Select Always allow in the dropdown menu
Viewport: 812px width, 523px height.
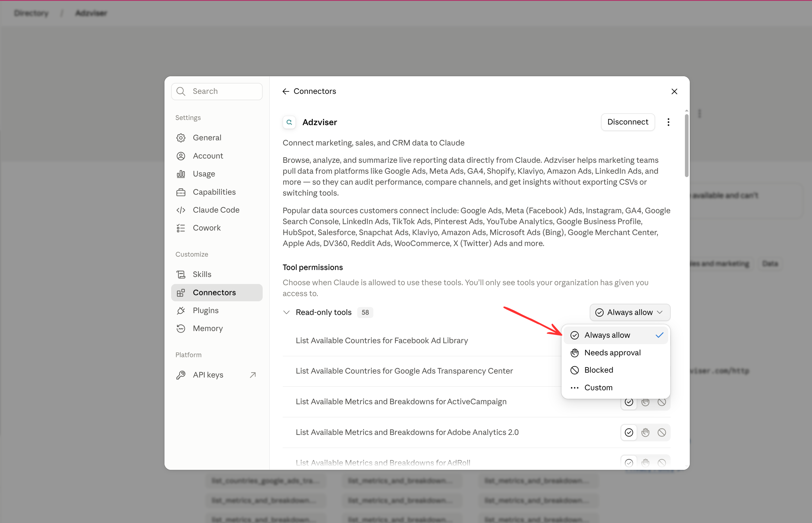(x=616, y=335)
